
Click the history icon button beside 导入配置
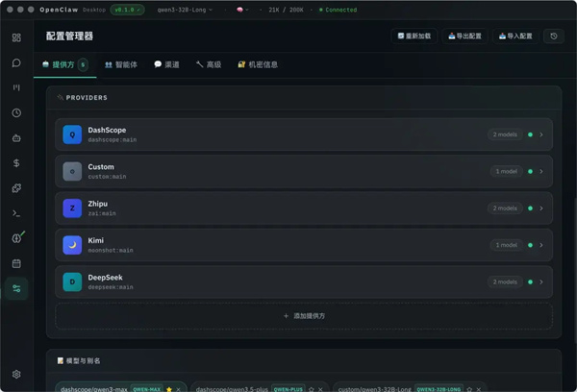(553, 37)
